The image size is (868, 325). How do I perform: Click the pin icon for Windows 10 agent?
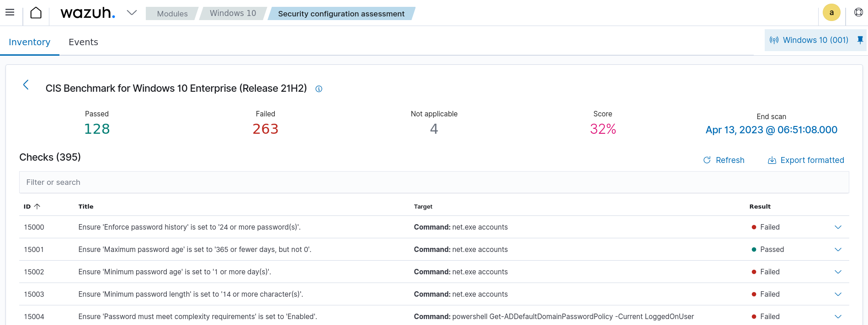860,40
